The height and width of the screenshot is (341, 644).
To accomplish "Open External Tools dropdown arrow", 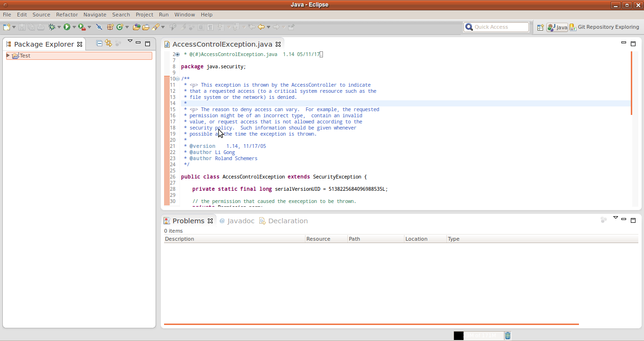I will pos(89,27).
